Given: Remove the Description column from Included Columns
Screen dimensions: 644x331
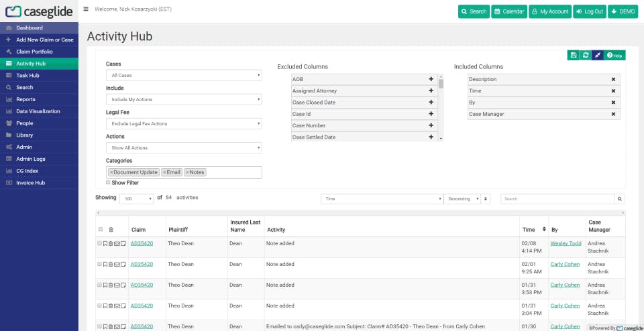Looking at the screenshot, I should coord(613,79).
